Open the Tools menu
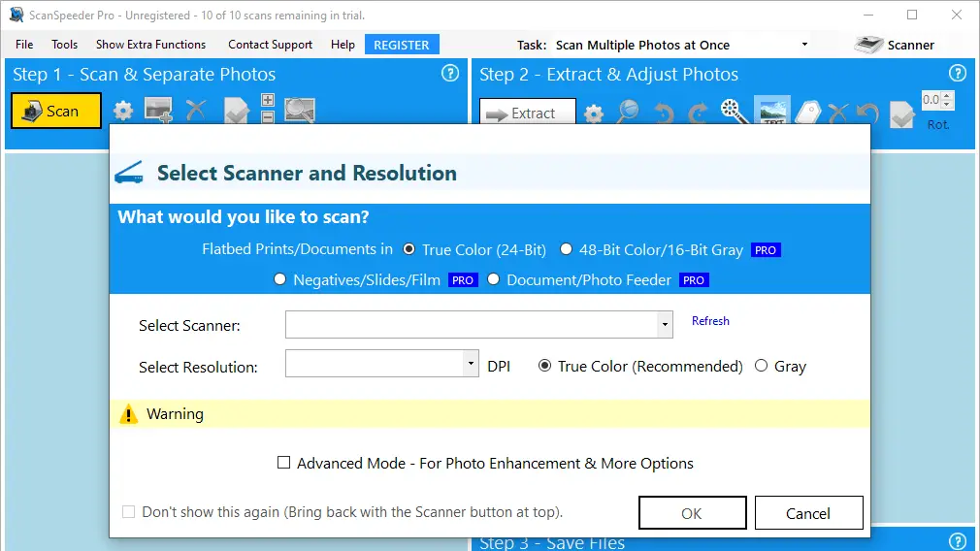 tap(64, 45)
